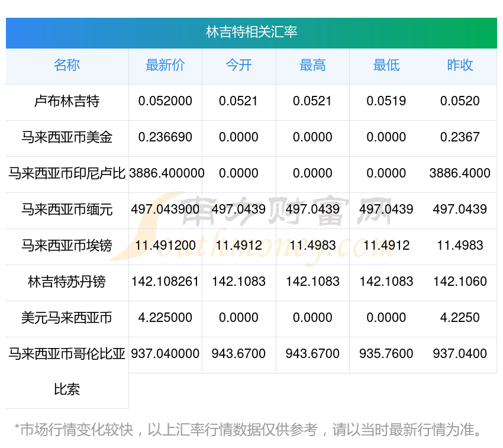Click 美元马来西亚币 今开 value 0.0000
Viewport: 503px width, 448px height.
coord(238,318)
